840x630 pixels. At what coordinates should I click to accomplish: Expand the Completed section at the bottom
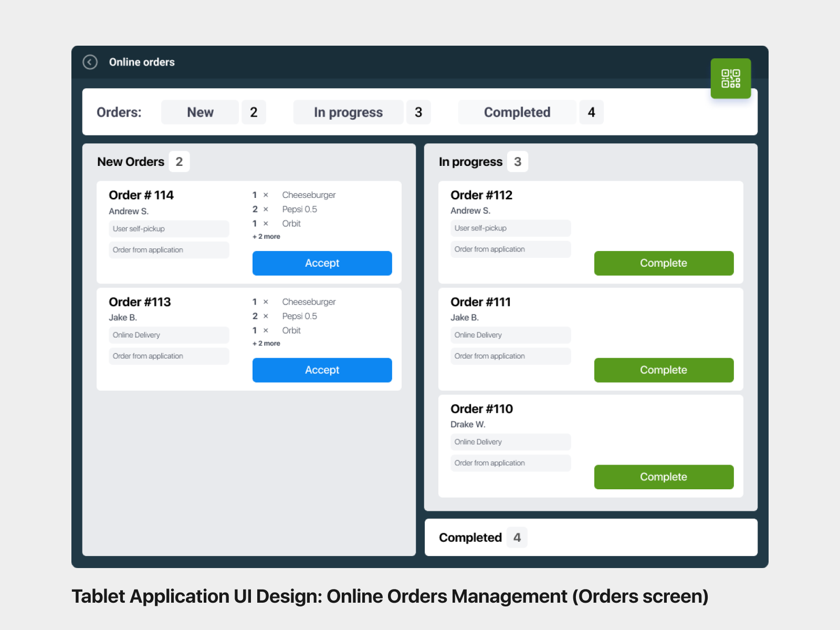pos(470,537)
